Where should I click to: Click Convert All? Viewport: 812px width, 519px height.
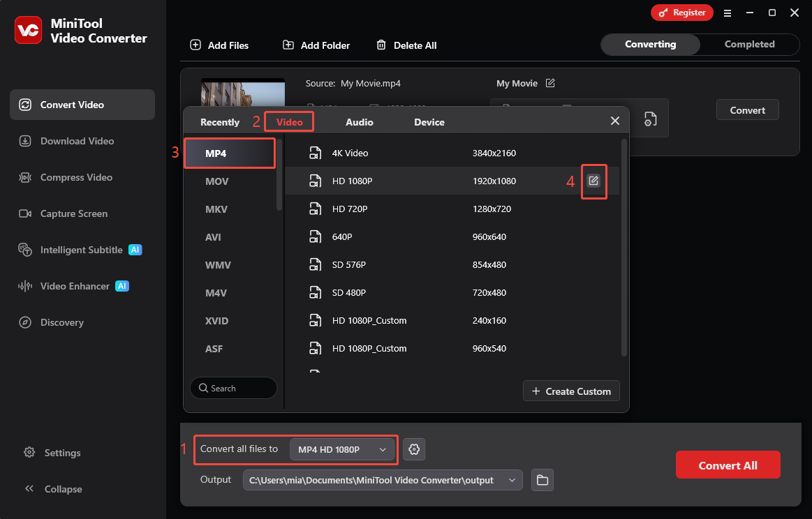(728, 465)
